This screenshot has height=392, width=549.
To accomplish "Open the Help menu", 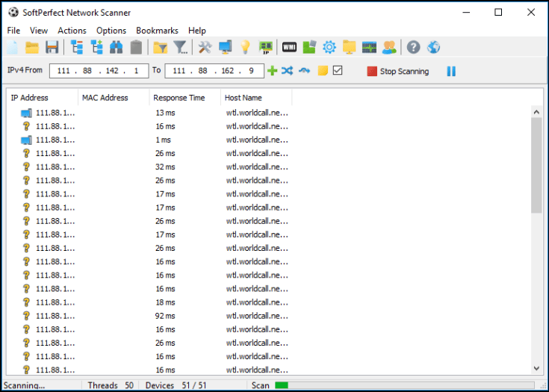I will click(196, 31).
